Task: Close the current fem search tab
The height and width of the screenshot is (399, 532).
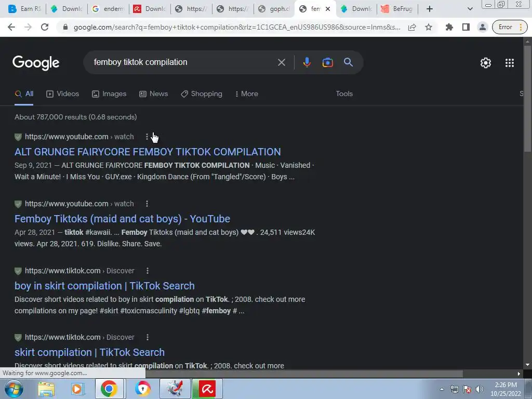Action: [328, 9]
